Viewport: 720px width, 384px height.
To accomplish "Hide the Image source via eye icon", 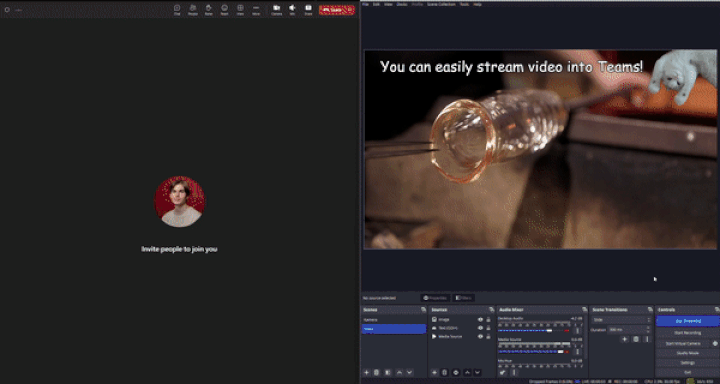I will click(x=480, y=319).
